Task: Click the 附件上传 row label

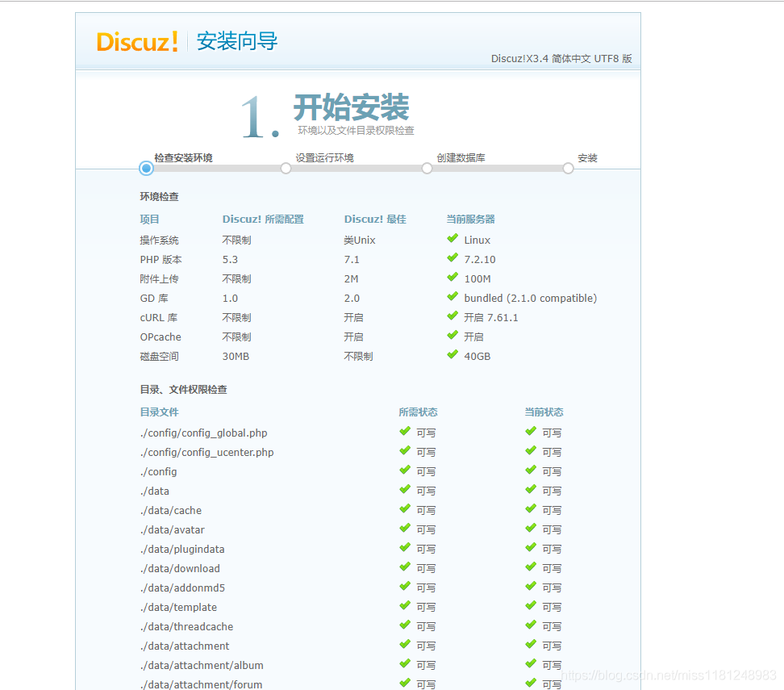Action: [159, 278]
